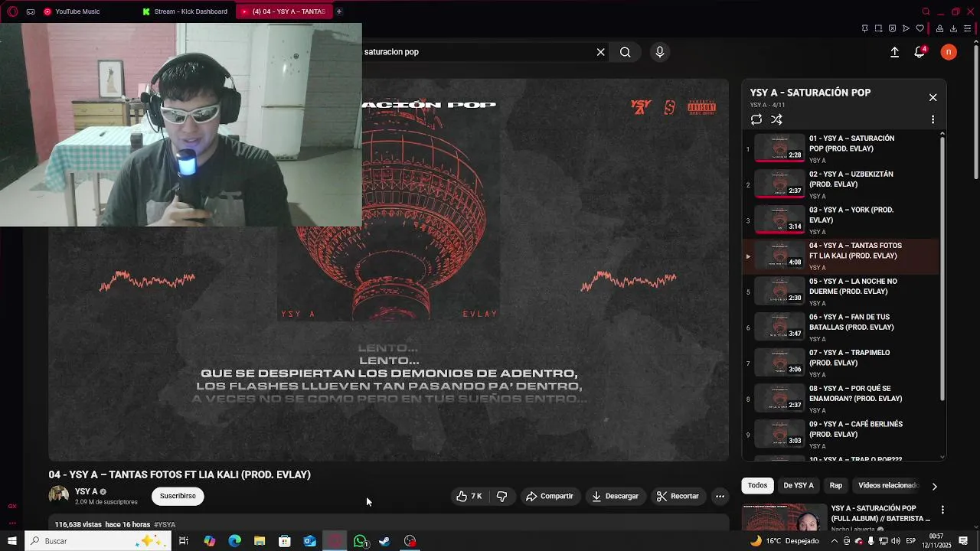Subscribe to the YSY A channel
The width and height of the screenshot is (980, 551).
point(178,496)
